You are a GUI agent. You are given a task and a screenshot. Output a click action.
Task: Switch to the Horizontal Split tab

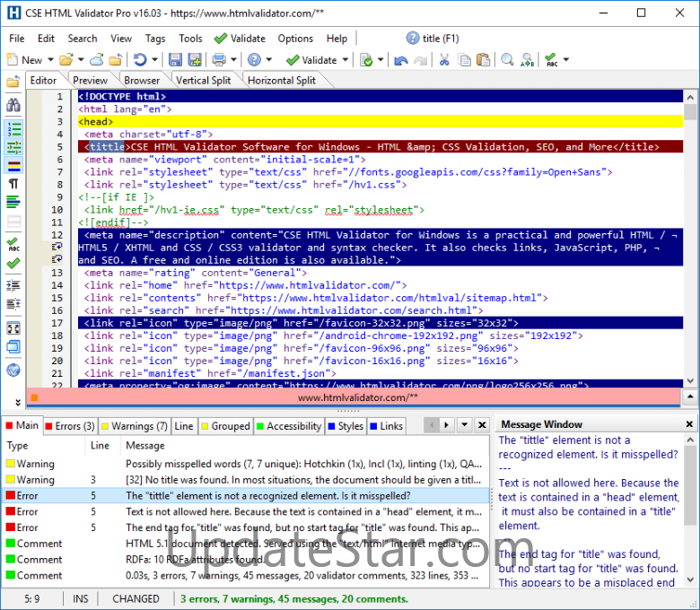click(281, 81)
